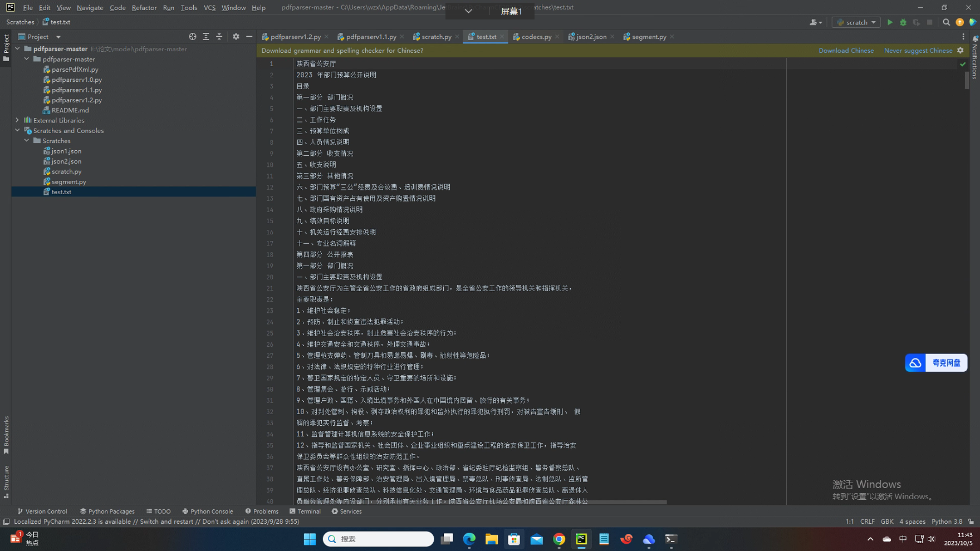Collapse the inner pdfparser-master folder
The height and width of the screenshot is (551, 980).
click(27, 59)
